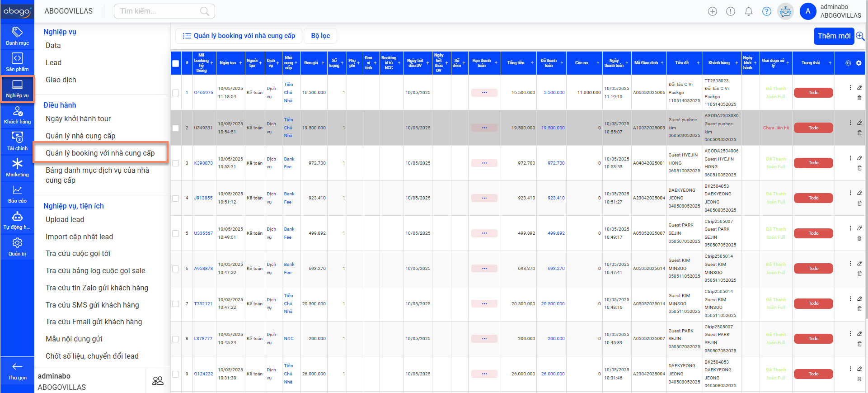Sort by Đơn giá column arrow

coord(323,63)
